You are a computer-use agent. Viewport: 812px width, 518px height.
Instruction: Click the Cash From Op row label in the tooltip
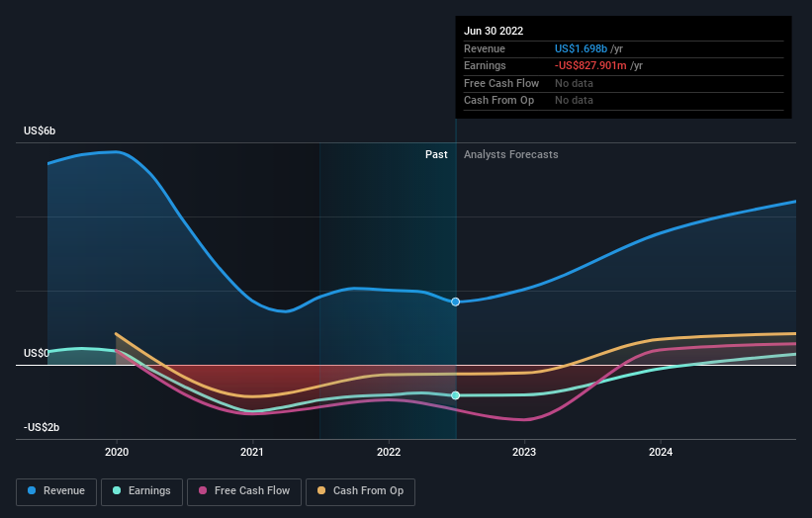(498, 101)
